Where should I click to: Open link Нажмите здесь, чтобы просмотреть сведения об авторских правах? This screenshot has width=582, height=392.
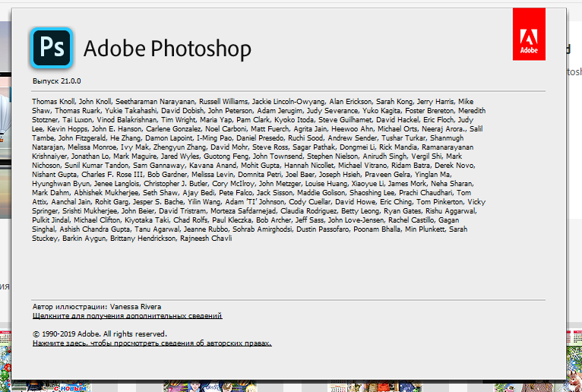[x=152, y=343]
